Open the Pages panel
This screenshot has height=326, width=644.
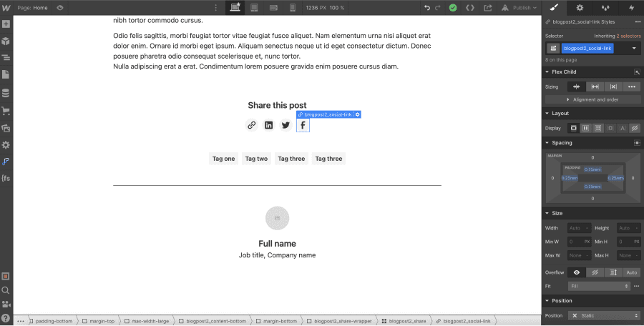(6, 75)
